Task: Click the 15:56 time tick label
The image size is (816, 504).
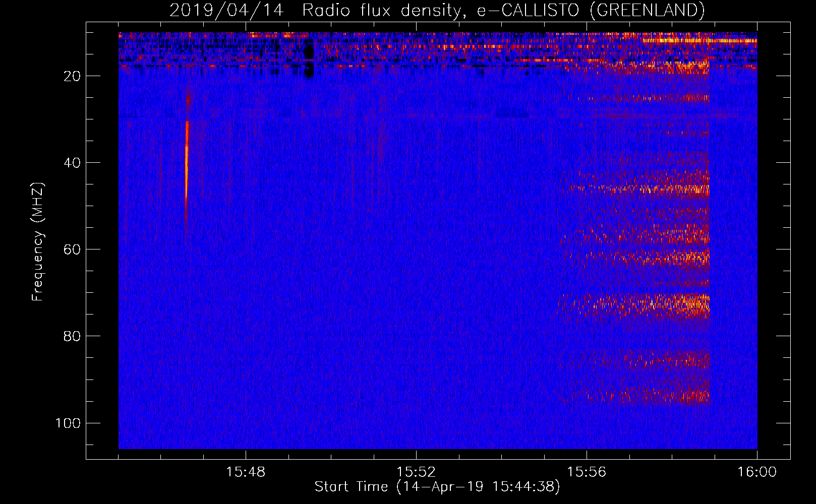Action: 587,472
